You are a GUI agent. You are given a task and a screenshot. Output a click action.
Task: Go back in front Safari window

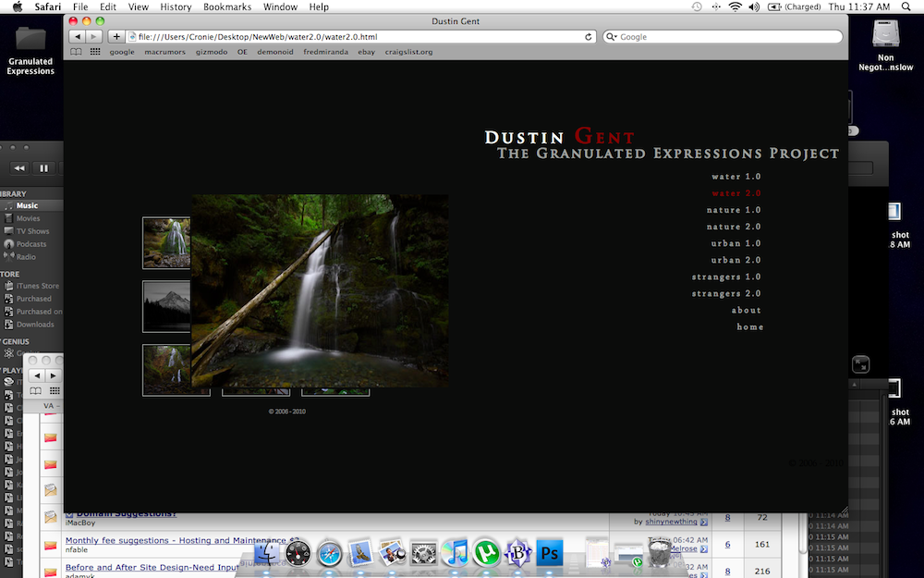(x=78, y=37)
